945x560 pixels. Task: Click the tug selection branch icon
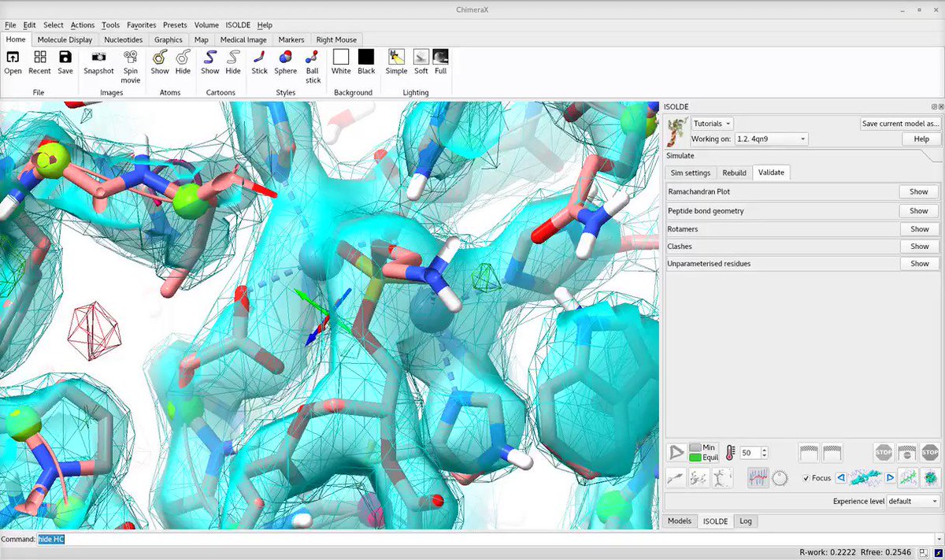coord(721,478)
